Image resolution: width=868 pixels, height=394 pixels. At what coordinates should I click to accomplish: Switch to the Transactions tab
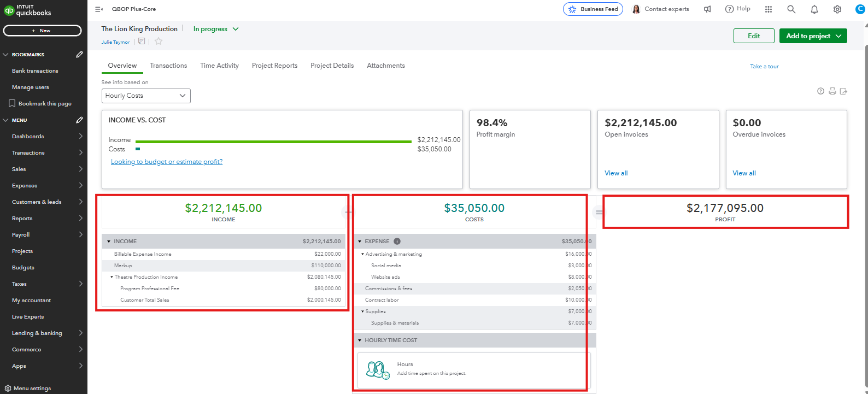[x=168, y=66]
